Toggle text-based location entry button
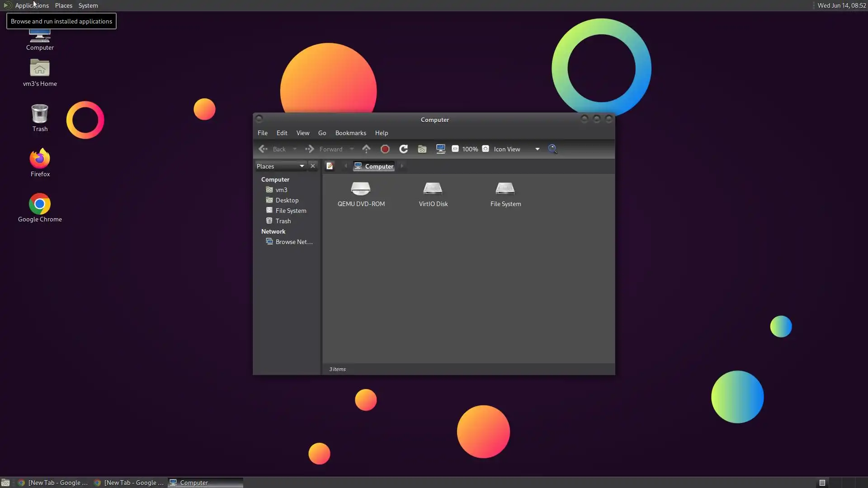This screenshot has width=868, height=488. pos(330,166)
